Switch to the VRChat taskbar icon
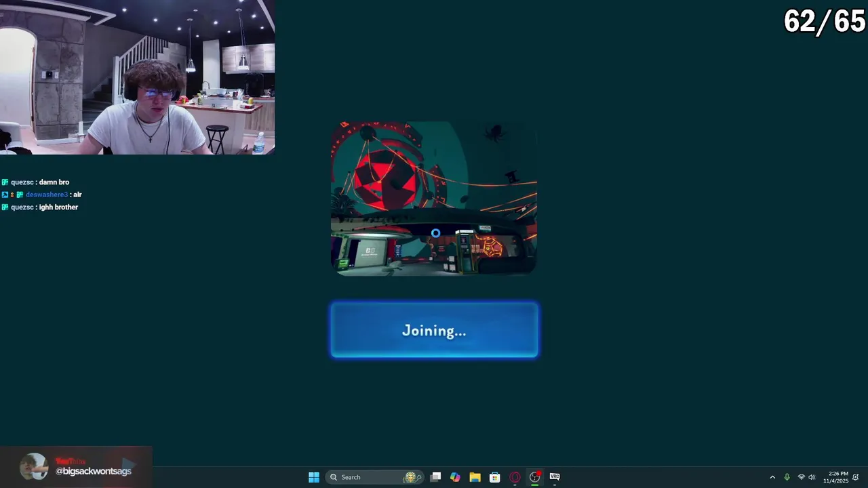 (x=555, y=477)
